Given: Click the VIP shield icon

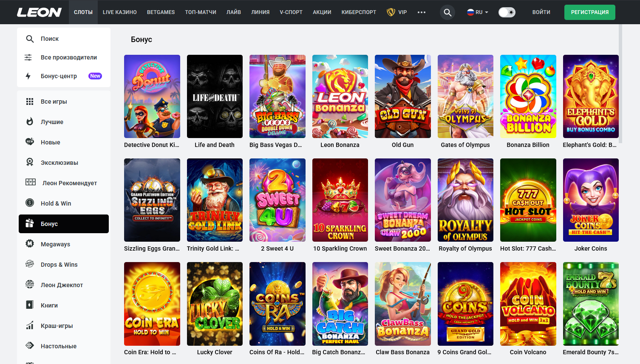Looking at the screenshot, I should tap(391, 12).
